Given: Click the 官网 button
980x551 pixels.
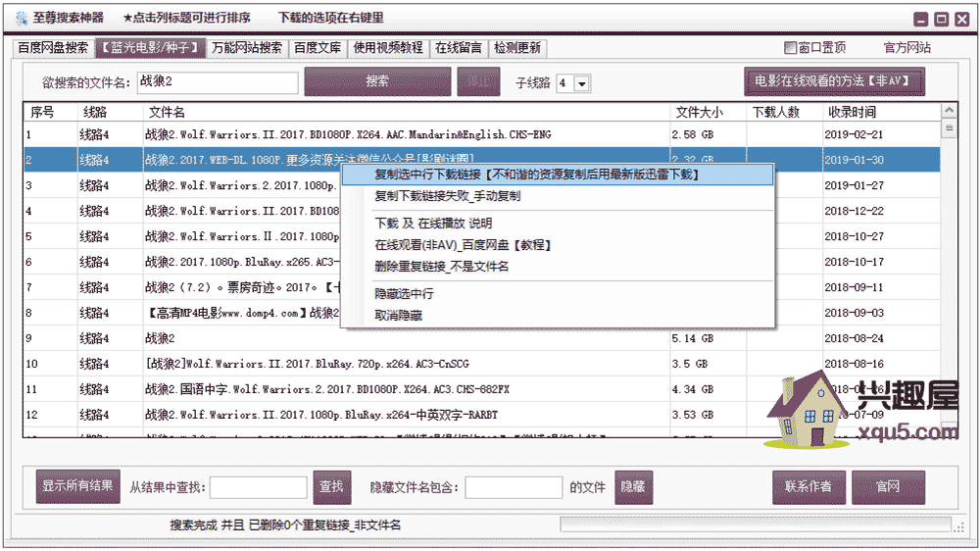Looking at the screenshot, I should (888, 487).
